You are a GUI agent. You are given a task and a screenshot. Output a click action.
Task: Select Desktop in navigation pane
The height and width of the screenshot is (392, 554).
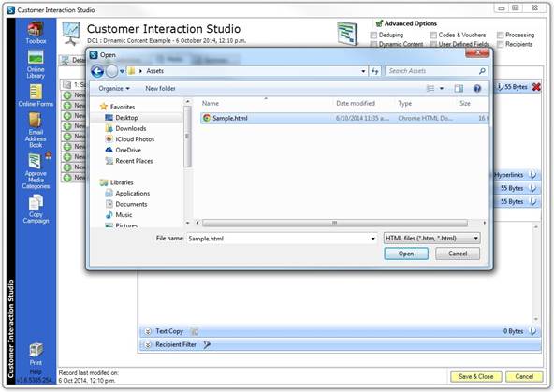click(x=122, y=118)
